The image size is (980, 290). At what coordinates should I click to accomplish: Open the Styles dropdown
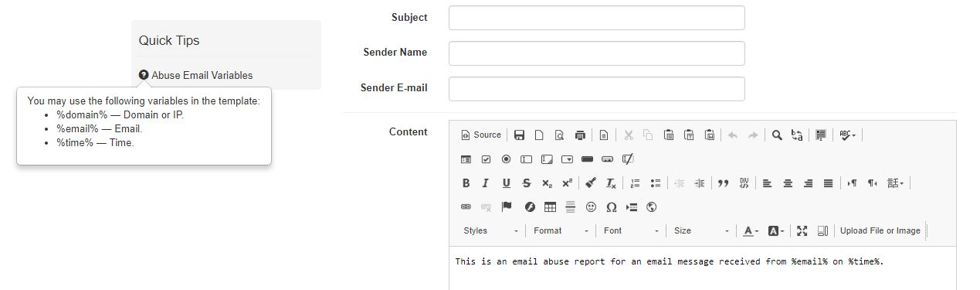pos(490,231)
